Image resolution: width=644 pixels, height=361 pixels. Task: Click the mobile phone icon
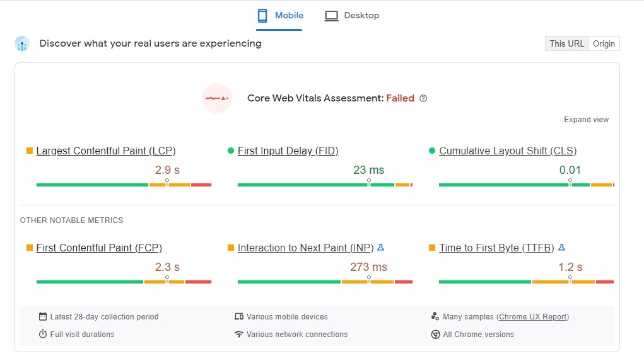[x=262, y=16]
